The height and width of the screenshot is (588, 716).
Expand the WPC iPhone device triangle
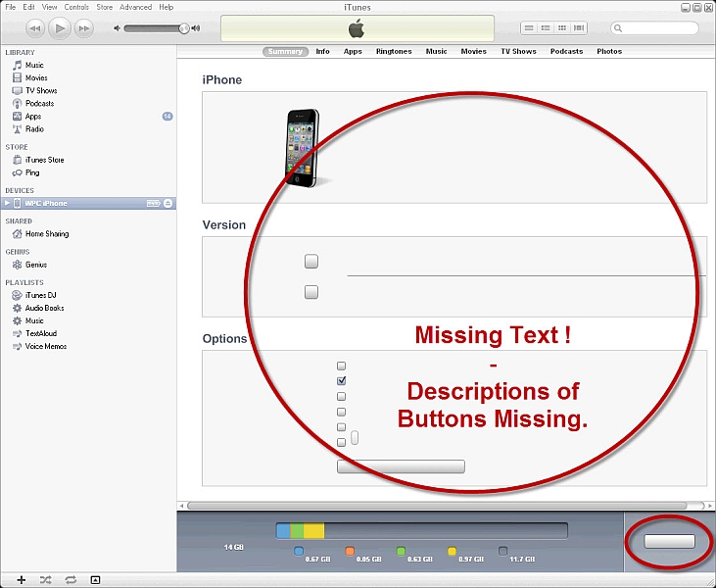click(x=7, y=203)
